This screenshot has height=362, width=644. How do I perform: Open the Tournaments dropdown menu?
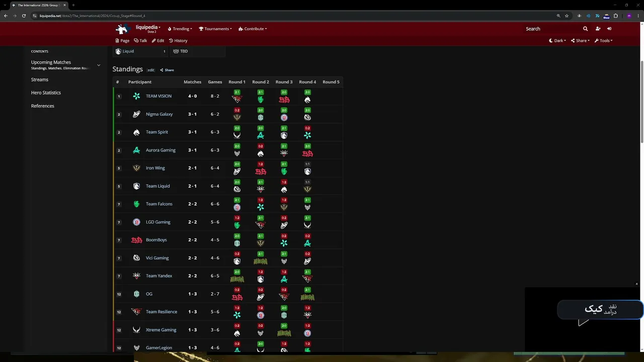(x=215, y=29)
